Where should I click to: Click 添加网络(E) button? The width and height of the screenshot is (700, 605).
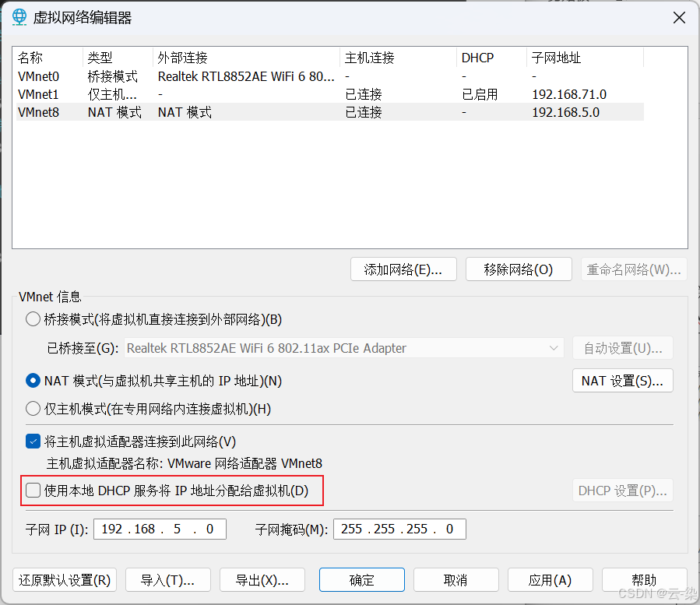(403, 269)
